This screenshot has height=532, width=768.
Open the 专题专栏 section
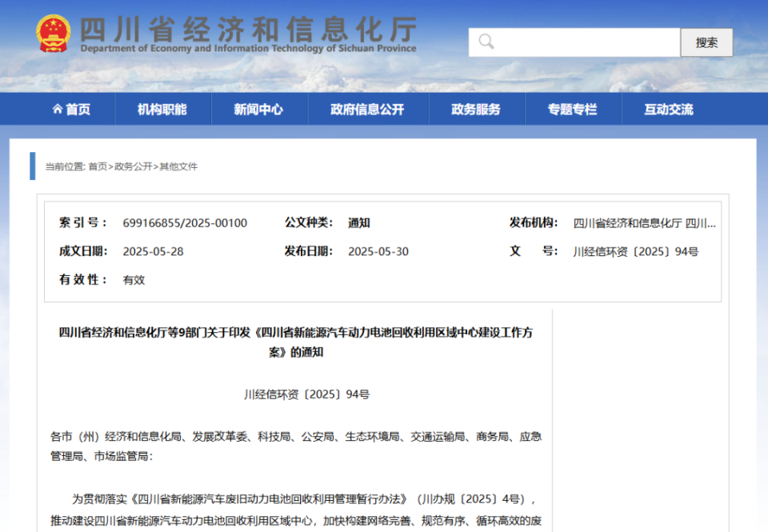tap(572, 110)
